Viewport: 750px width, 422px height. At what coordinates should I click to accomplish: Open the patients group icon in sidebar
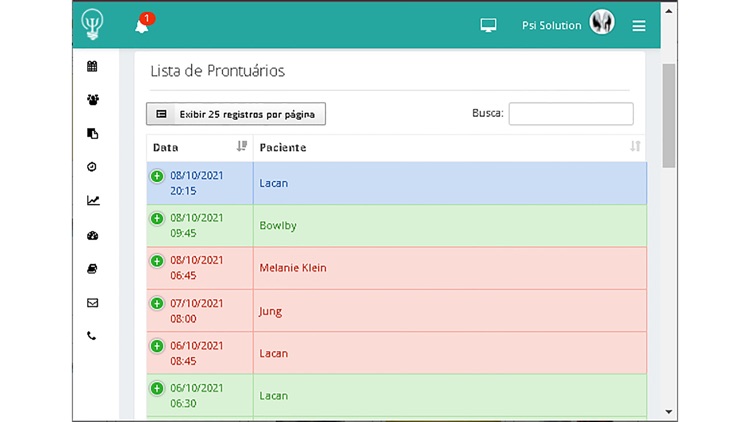click(93, 100)
